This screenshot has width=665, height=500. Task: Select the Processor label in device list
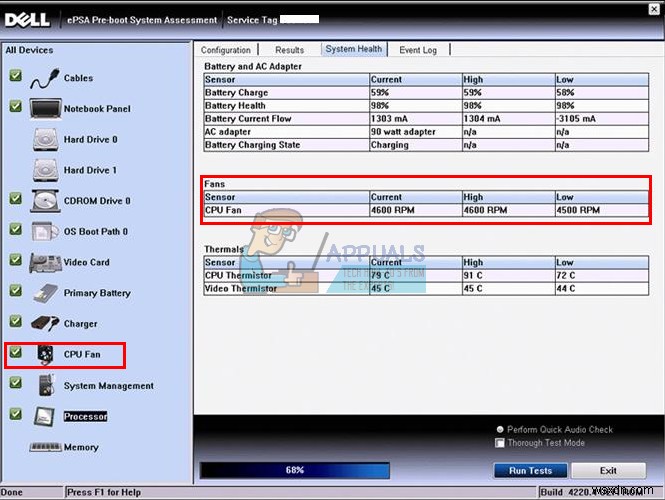[x=85, y=416]
